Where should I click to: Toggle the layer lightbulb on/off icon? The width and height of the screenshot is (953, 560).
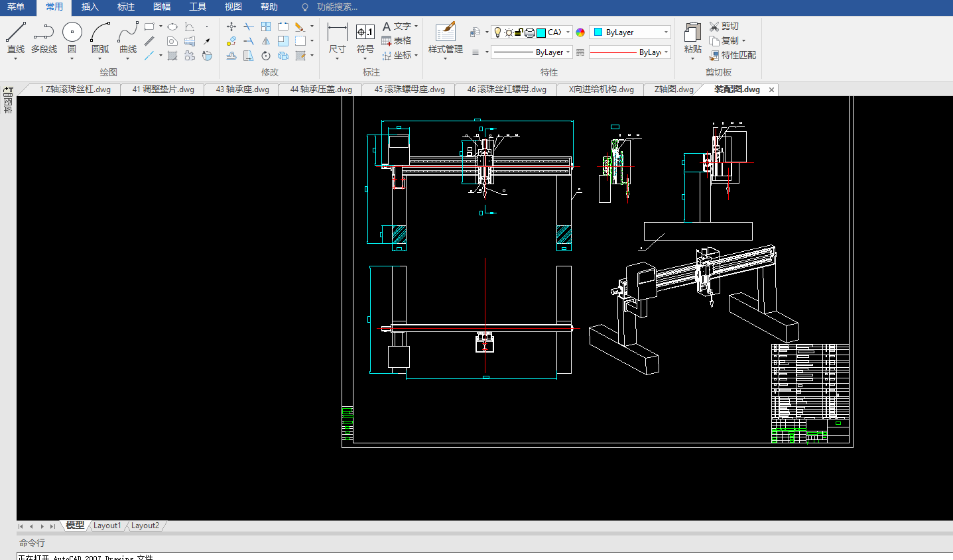pyautogui.click(x=498, y=32)
